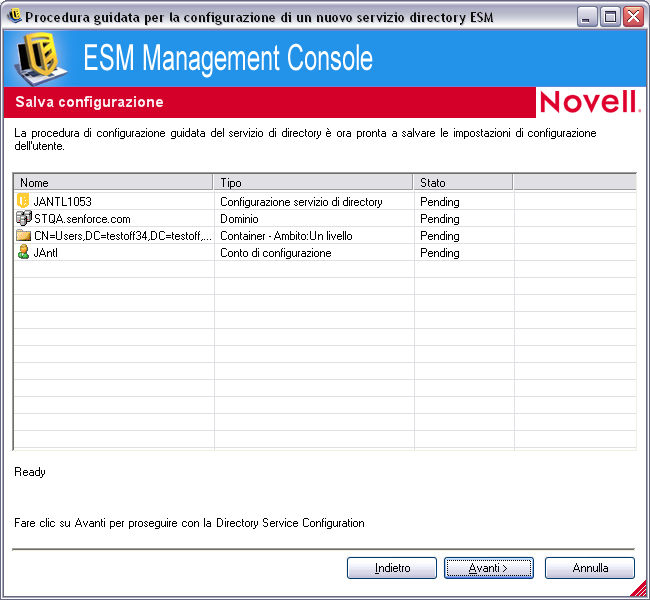Click the CN=Users container folder icon
The height and width of the screenshot is (600, 650).
pos(24,236)
